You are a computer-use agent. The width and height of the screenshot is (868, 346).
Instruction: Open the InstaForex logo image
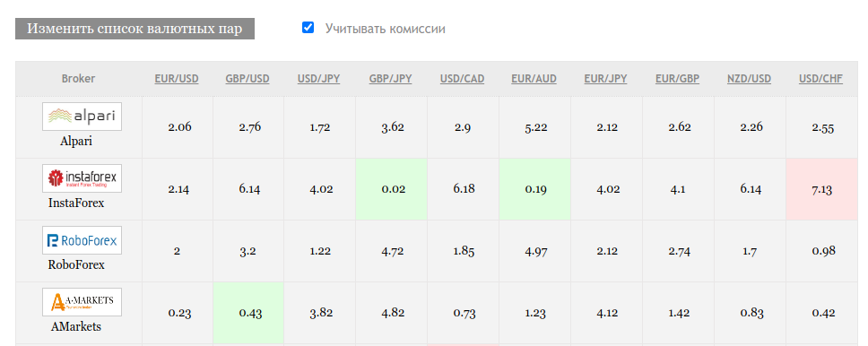82,178
